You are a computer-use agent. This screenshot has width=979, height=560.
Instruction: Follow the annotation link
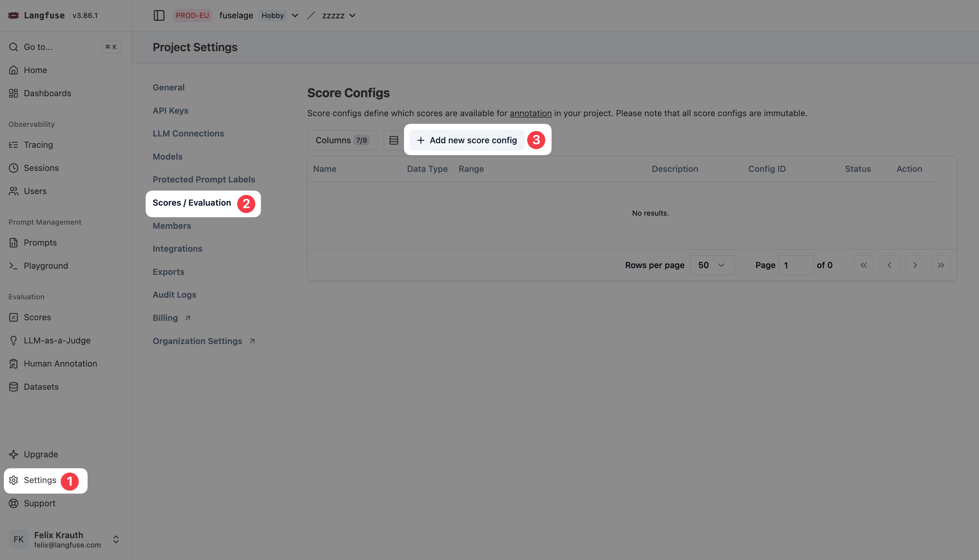pos(530,114)
